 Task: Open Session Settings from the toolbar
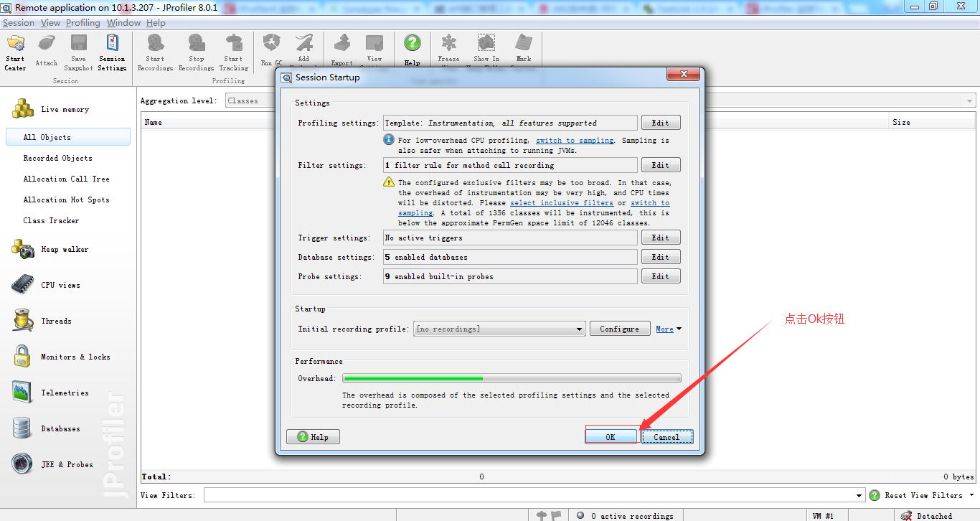point(112,52)
